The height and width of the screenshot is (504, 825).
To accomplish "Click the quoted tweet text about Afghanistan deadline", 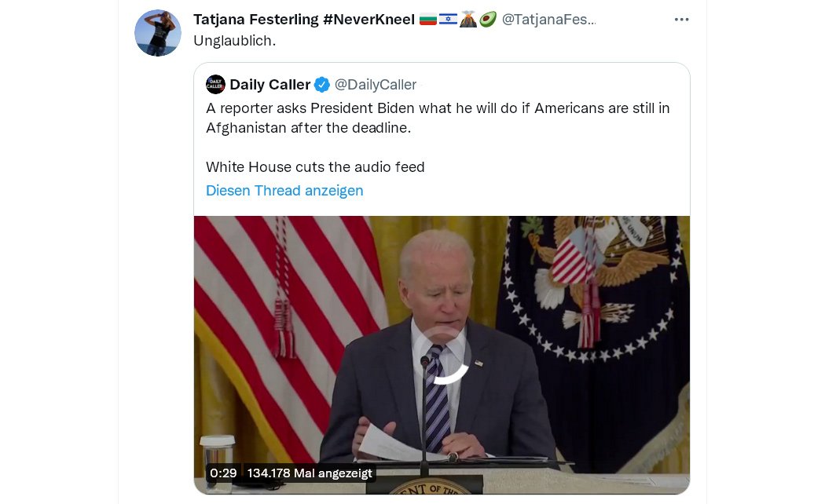I will click(438, 118).
